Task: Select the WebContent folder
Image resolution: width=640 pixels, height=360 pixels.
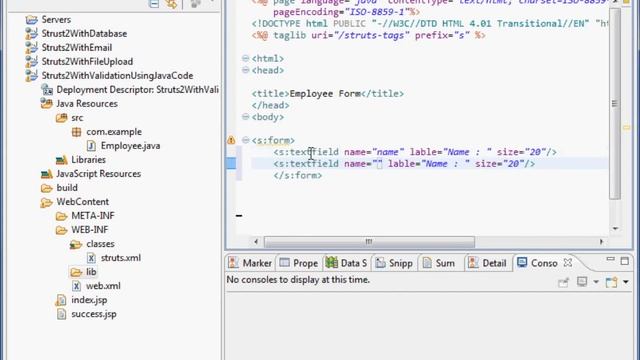Action: coord(82,202)
